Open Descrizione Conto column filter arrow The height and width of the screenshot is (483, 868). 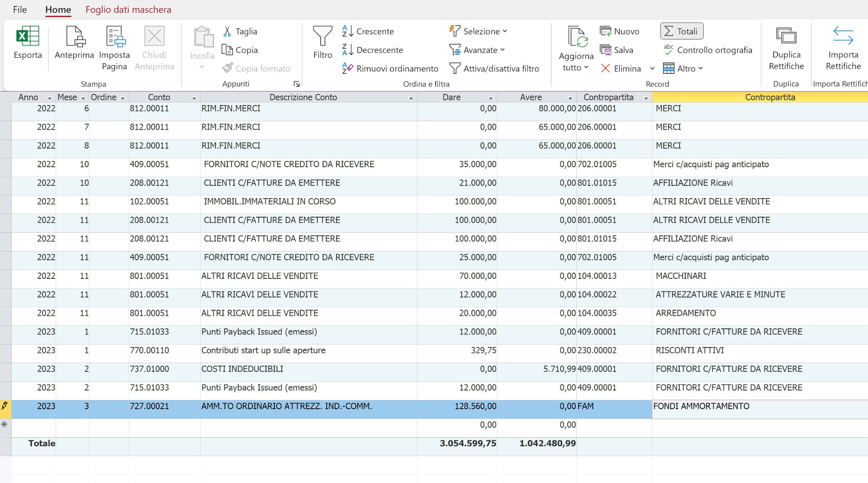(411, 98)
